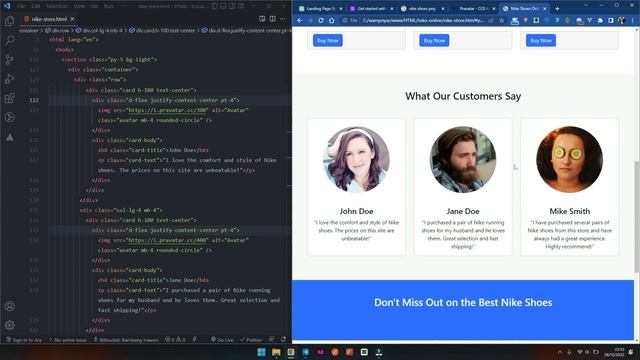Open the Selection menu in VS Code
This screenshot has width=640, height=360.
coord(56,6)
